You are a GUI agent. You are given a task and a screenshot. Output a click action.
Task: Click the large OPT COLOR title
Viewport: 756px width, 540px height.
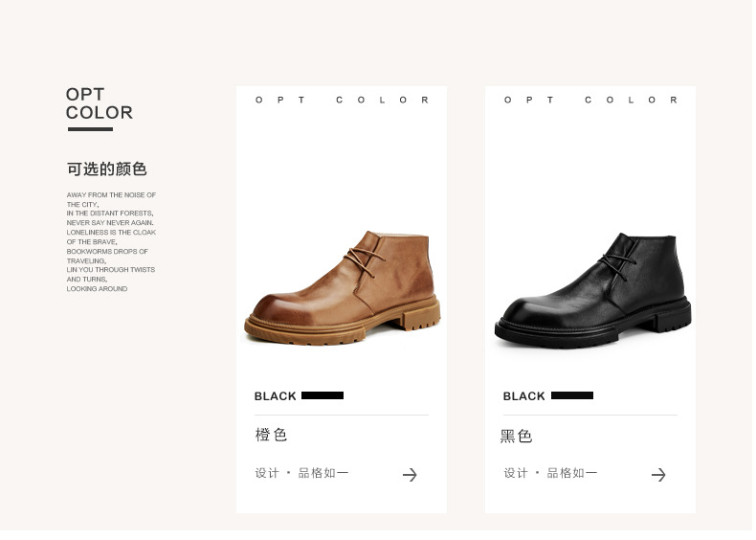(x=100, y=103)
